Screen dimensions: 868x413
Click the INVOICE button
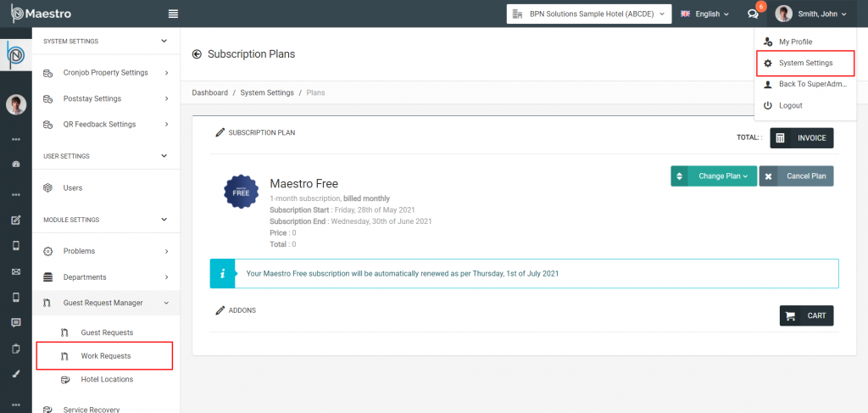802,138
